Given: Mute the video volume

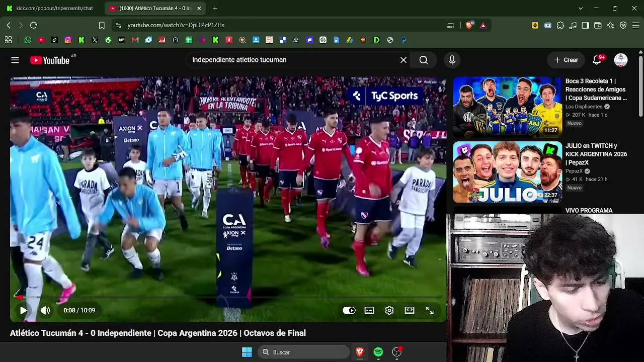Looking at the screenshot, I should 45,310.
